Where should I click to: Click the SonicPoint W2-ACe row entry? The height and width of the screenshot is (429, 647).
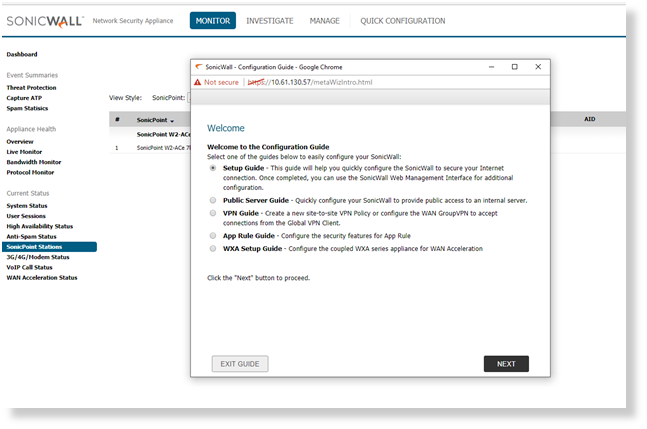point(163,148)
